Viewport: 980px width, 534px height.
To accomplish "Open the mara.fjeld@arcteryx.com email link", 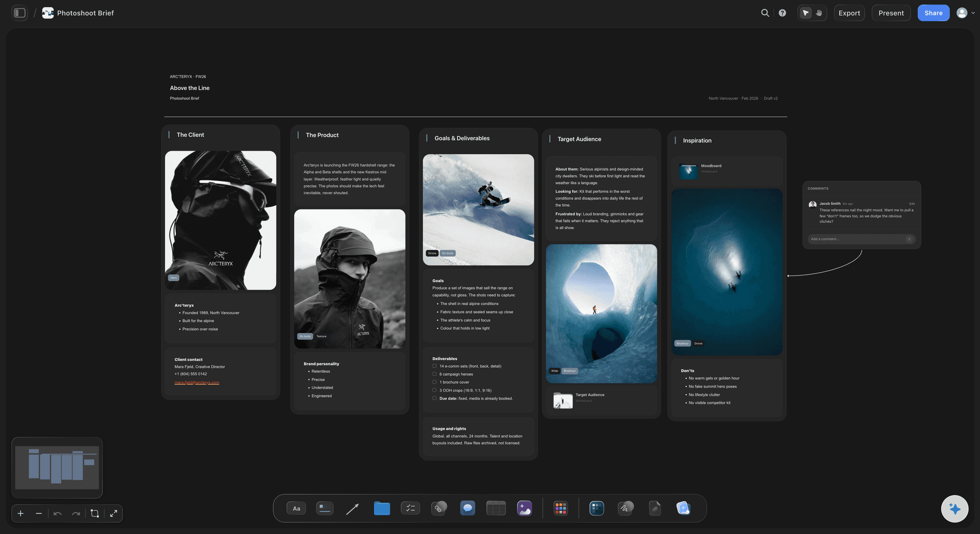I will 197,382.
